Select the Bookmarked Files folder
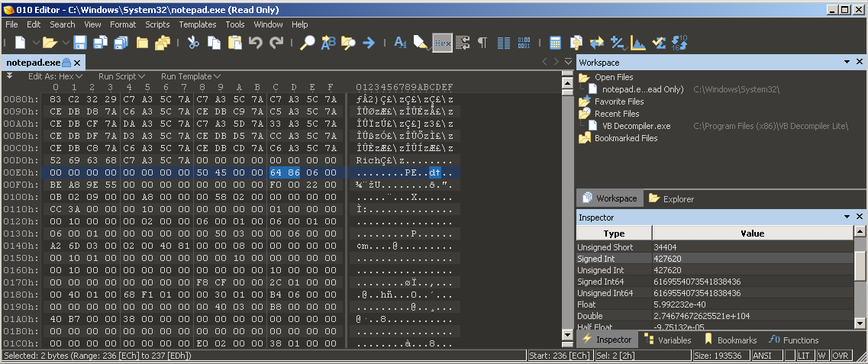The width and height of the screenshot is (868, 364). click(618, 138)
